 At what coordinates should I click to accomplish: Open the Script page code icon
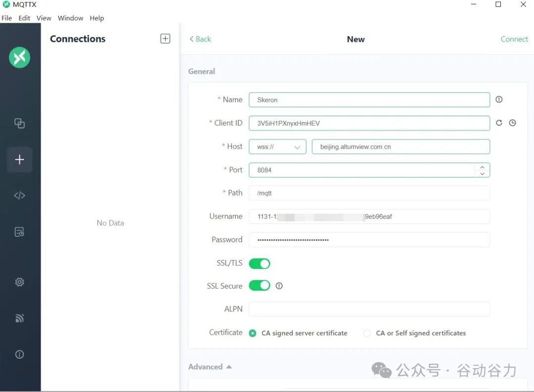20,196
